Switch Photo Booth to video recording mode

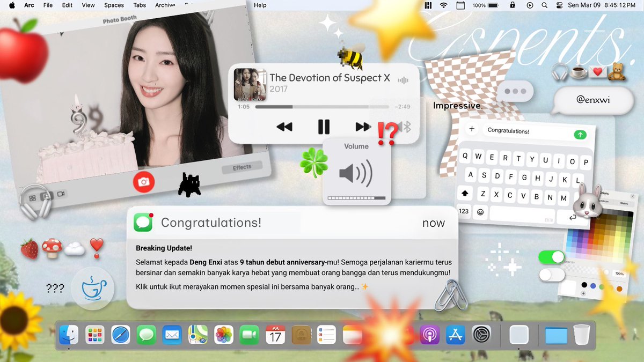tap(61, 194)
